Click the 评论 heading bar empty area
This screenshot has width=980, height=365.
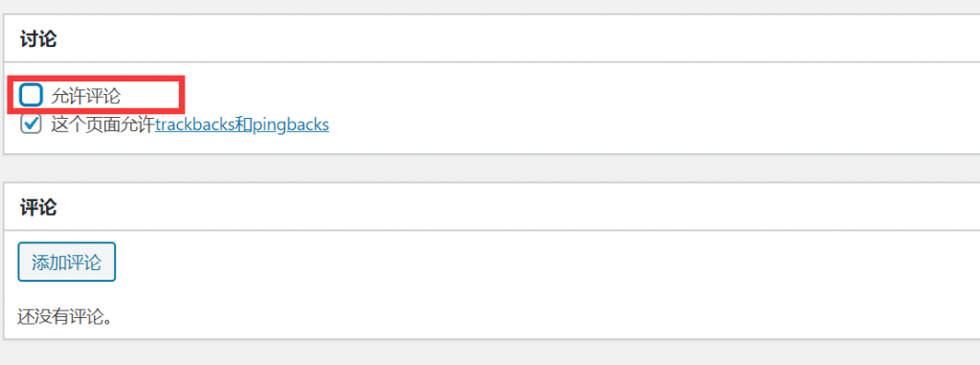coord(500,207)
